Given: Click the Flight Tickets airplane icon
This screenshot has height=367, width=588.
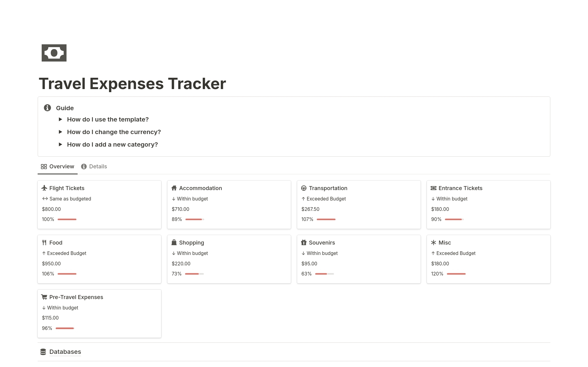Looking at the screenshot, I should click(x=44, y=188).
